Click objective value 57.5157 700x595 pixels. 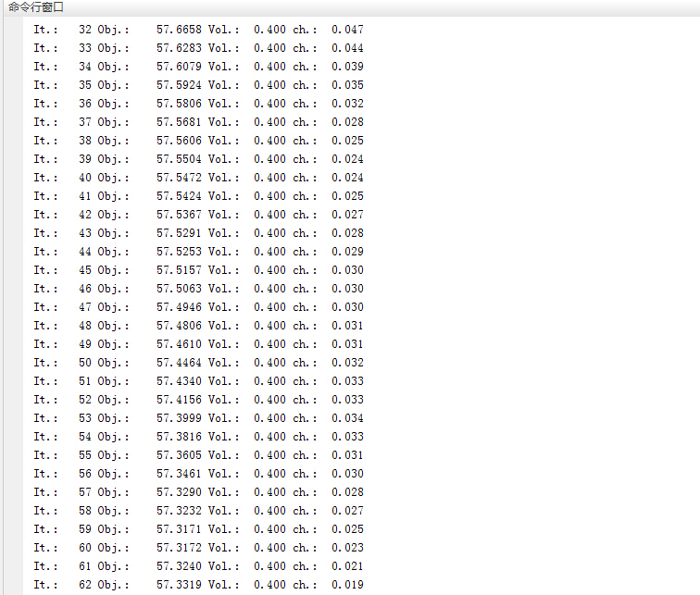[179, 270]
